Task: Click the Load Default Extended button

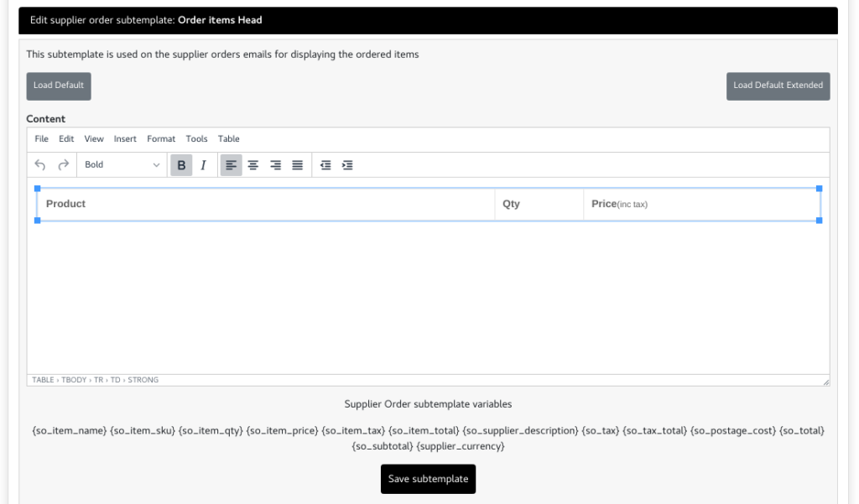Action: [x=778, y=86]
